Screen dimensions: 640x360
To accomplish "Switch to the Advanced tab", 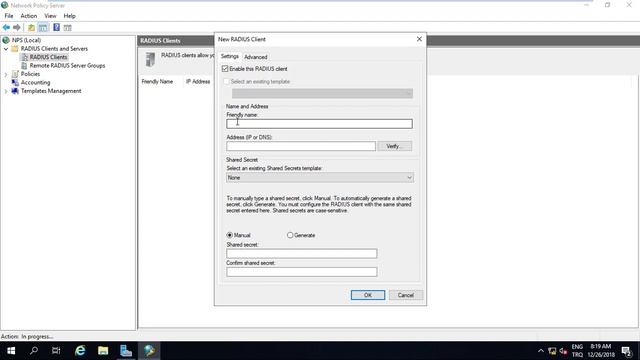I will (x=256, y=57).
